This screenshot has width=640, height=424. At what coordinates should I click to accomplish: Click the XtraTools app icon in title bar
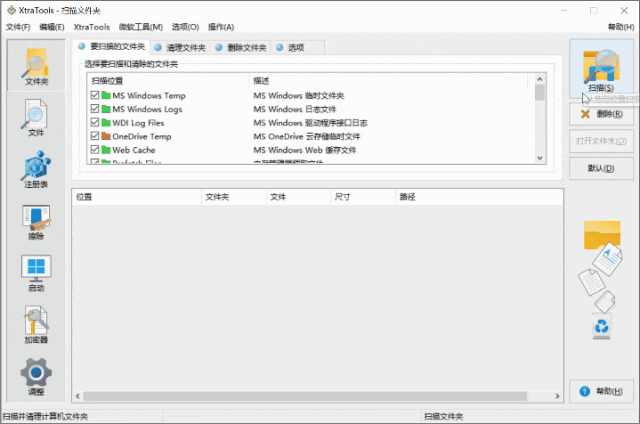click(11, 10)
